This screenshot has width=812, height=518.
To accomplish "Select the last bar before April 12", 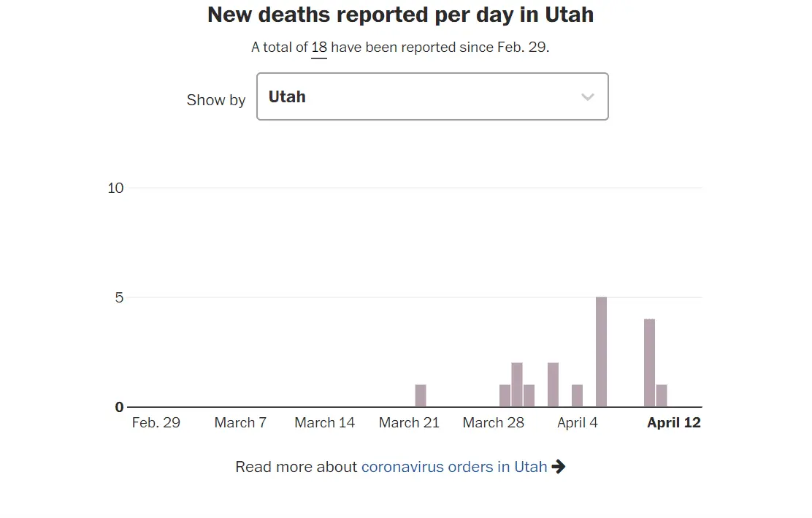I will click(x=662, y=395).
